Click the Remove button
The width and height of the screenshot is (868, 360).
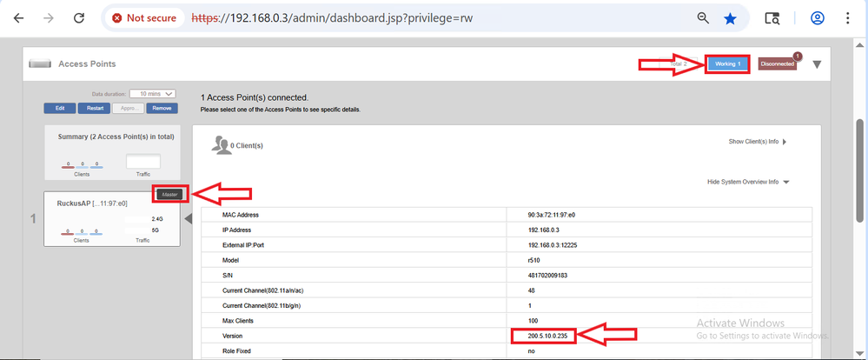(161, 108)
